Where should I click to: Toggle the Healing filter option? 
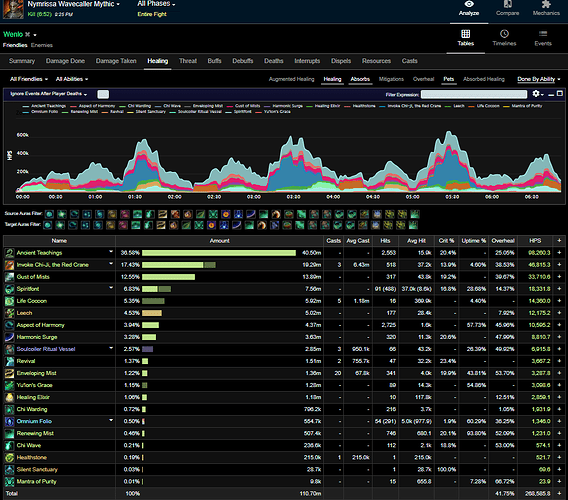point(332,79)
